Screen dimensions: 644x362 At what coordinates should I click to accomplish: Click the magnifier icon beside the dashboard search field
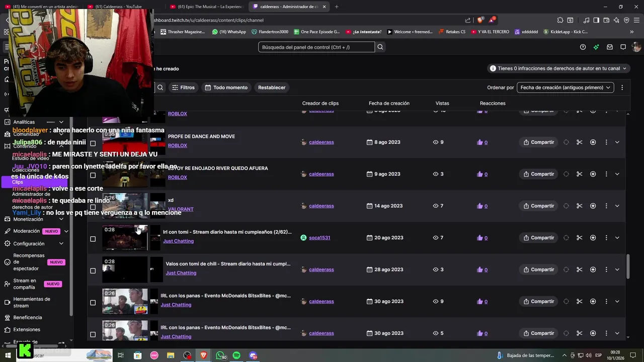point(380,47)
